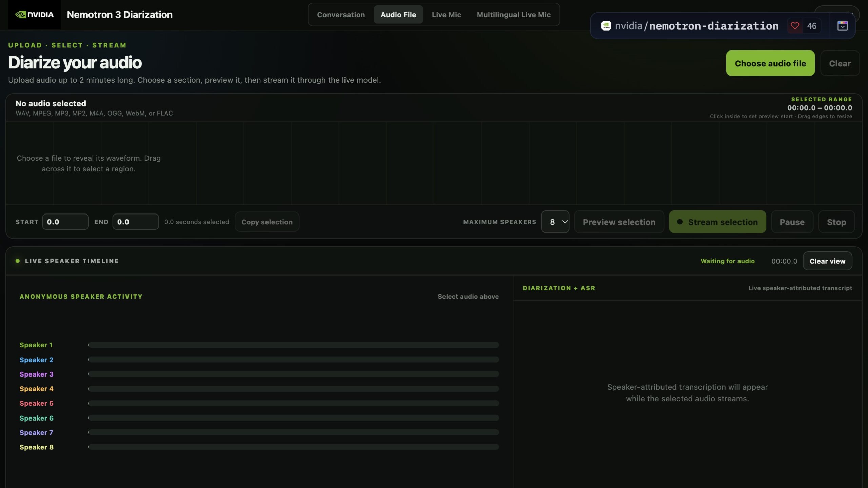The image size is (868, 488).
Task: Click Preview selection button
Action: click(x=619, y=222)
